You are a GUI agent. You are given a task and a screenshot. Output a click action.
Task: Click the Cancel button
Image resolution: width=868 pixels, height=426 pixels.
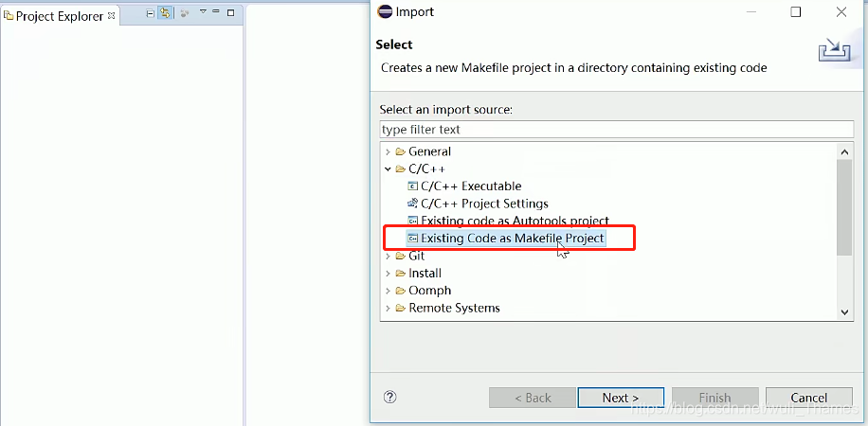[x=808, y=398]
